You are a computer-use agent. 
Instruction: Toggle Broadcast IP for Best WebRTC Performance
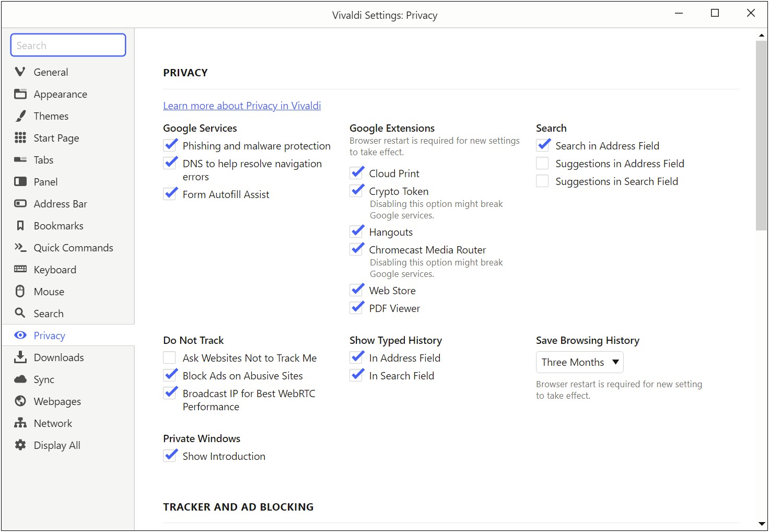[x=170, y=393]
